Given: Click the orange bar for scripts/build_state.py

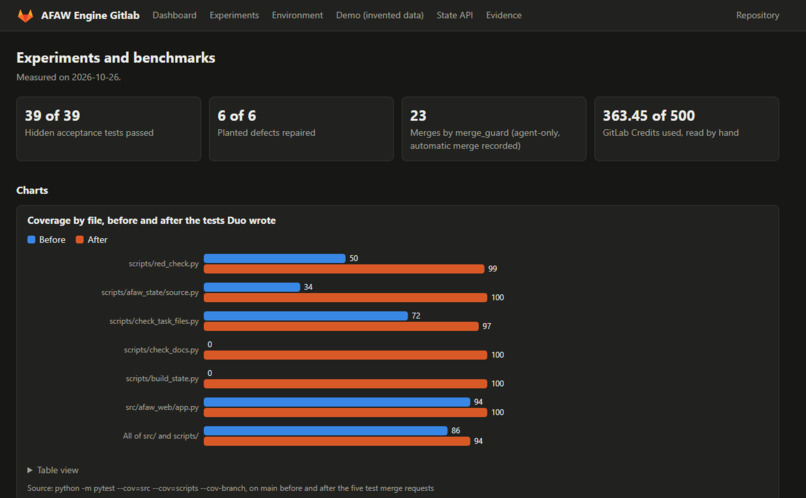Looking at the screenshot, I should point(345,384).
